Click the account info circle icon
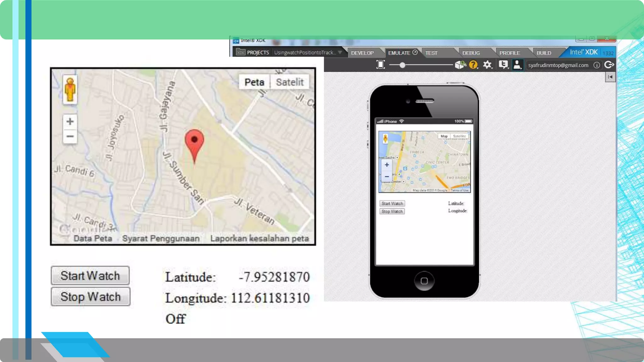 point(597,65)
